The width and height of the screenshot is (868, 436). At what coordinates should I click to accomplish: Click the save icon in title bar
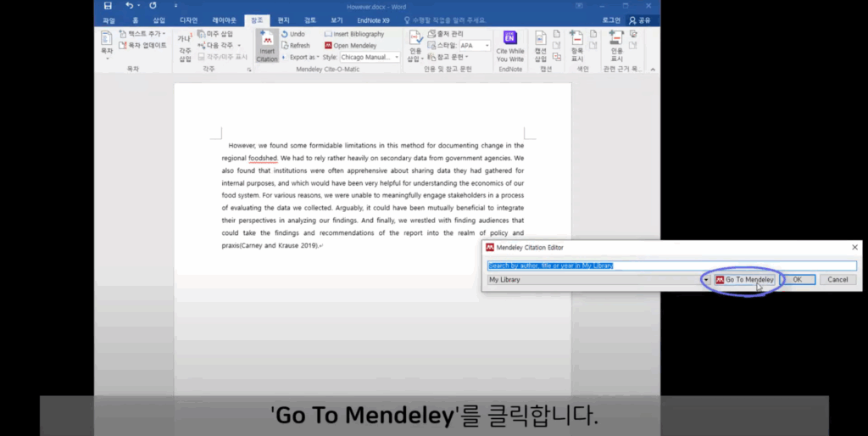click(x=108, y=6)
